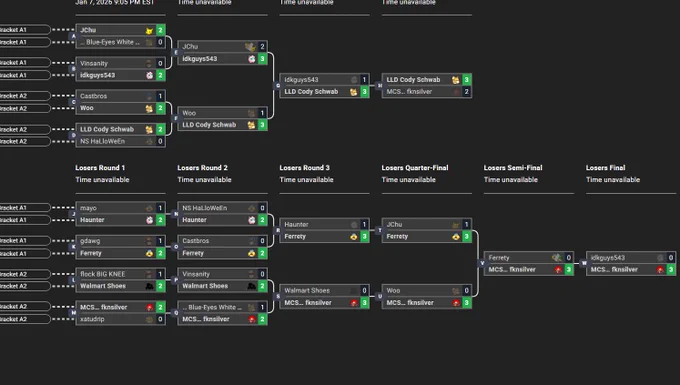Click Ferrety's character icon in match T
The image size is (680, 385).
coord(455,237)
